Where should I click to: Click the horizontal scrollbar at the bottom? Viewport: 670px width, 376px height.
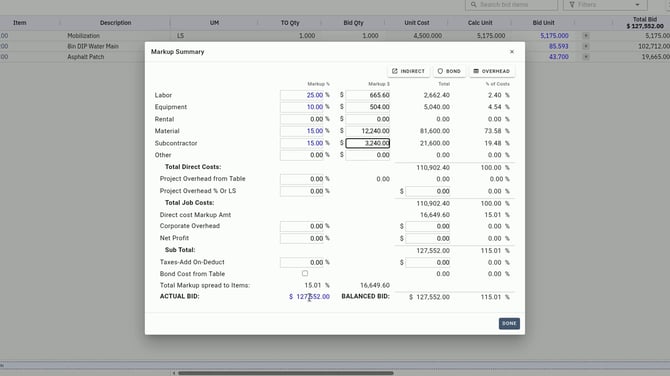point(285,373)
